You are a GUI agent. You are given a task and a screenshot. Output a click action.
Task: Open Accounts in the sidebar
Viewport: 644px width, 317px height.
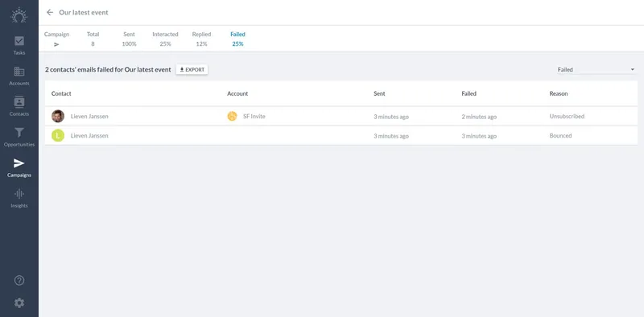(19, 76)
